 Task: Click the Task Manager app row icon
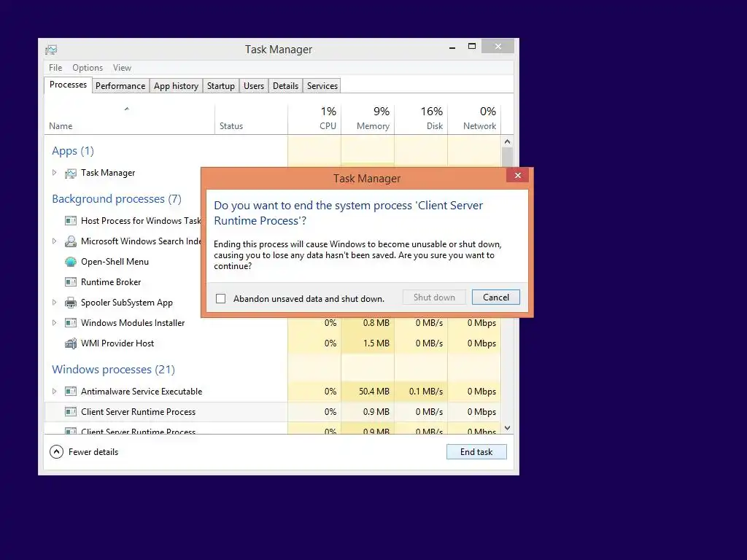pyautogui.click(x=71, y=174)
